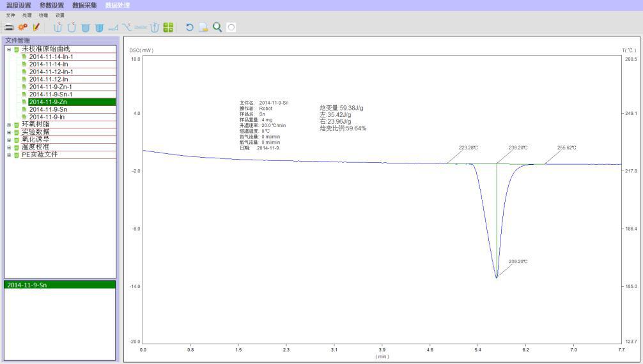Click the 239.20℃ label at peak bottom
643x364 pixels.
(x=518, y=262)
